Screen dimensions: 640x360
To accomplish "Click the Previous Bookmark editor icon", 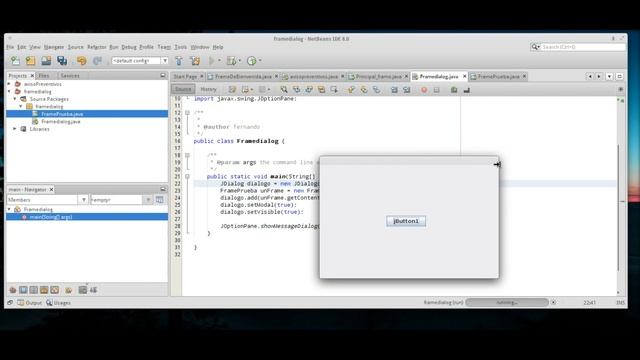I will [x=351, y=89].
